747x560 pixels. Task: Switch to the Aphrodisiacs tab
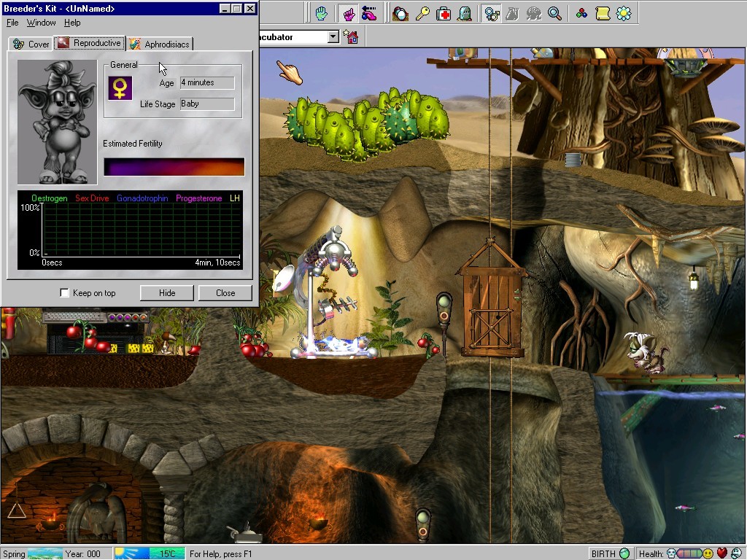(x=160, y=44)
